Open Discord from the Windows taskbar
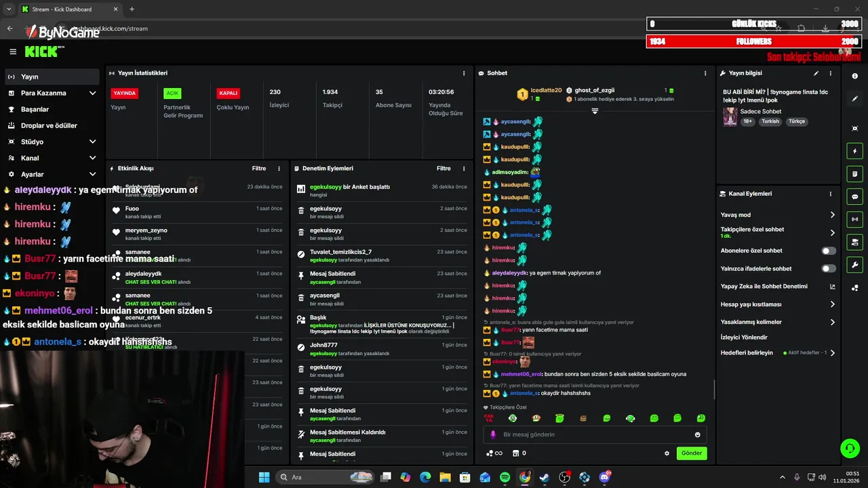This screenshot has height=488, width=868. [x=604, y=477]
